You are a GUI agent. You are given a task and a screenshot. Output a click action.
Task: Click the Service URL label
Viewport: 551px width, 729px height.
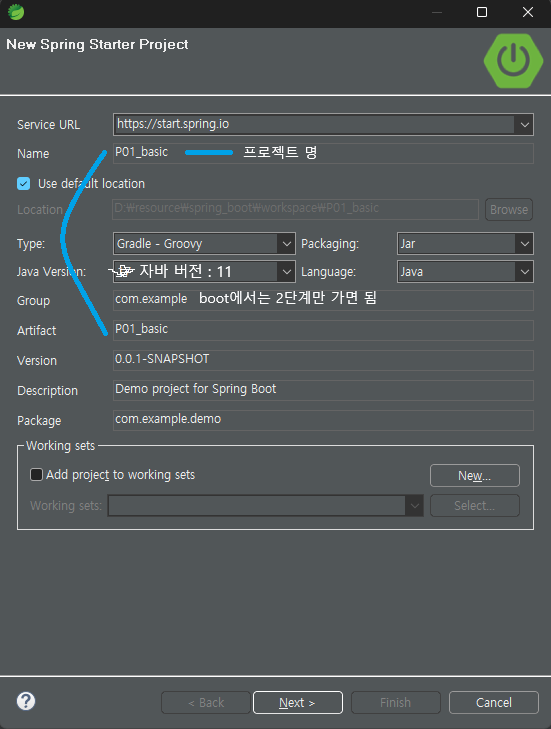point(48,125)
